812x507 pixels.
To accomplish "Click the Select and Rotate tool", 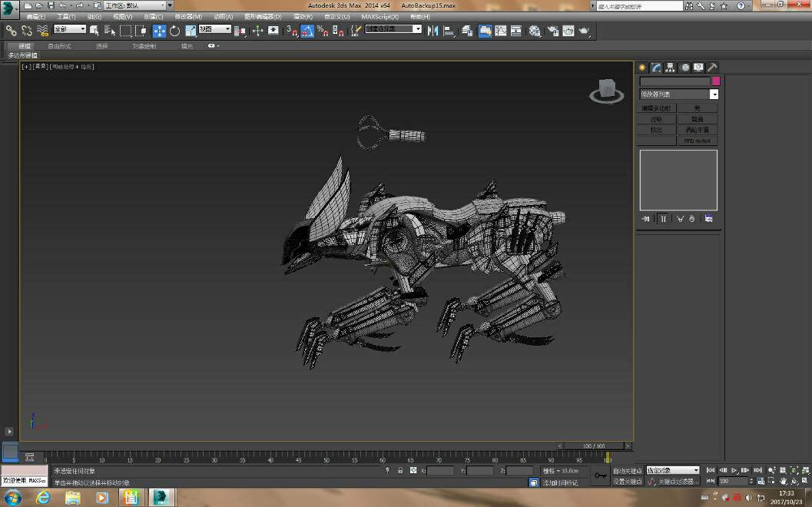I will pos(175,31).
